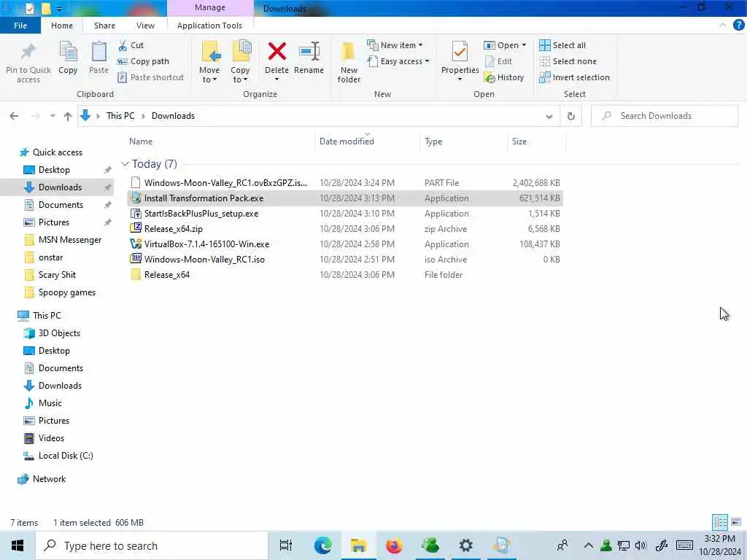Image resolution: width=747 pixels, height=560 pixels.
Task: Click the Windows Start button
Action: [18, 545]
